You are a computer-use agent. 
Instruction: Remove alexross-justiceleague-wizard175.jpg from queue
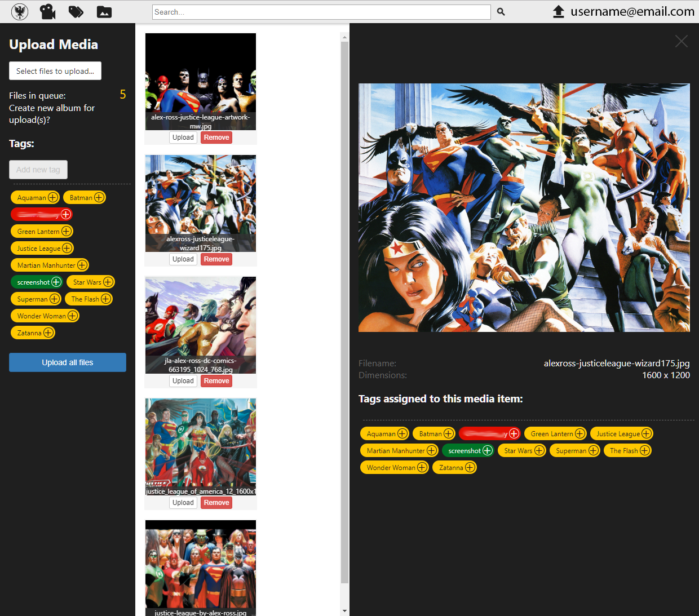216,259
